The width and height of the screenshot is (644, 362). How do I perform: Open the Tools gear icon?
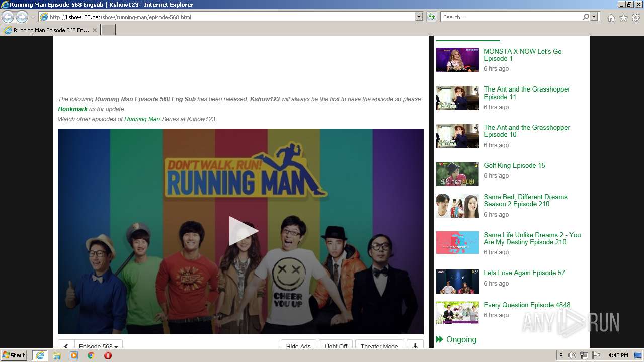click(x=636, y=18)
